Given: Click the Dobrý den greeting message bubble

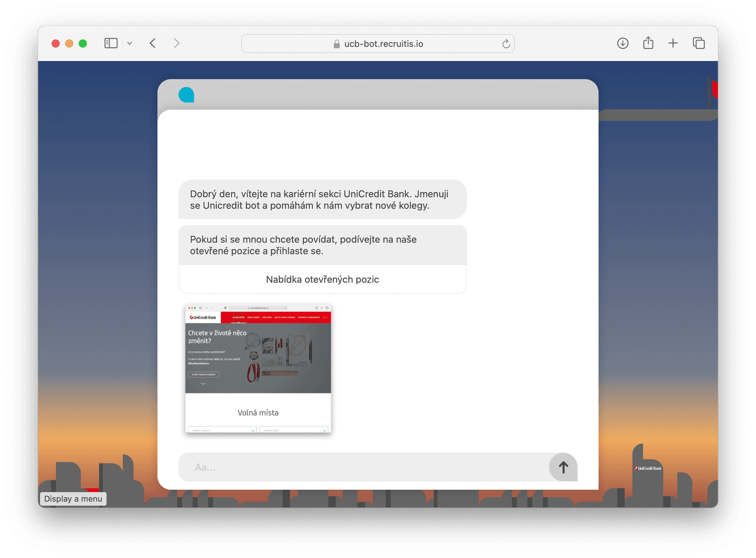Looking at the screenshot, I should click(322, 200).
